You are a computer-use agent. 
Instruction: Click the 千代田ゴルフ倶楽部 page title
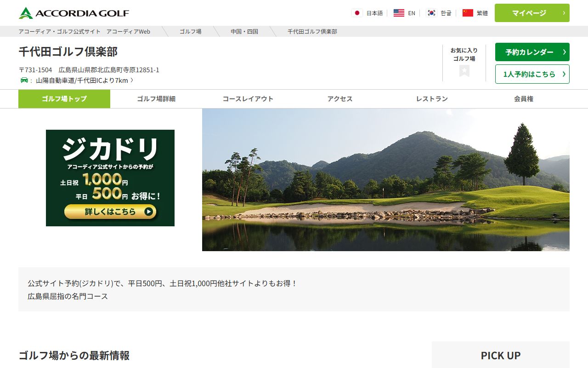pos(68,52)
